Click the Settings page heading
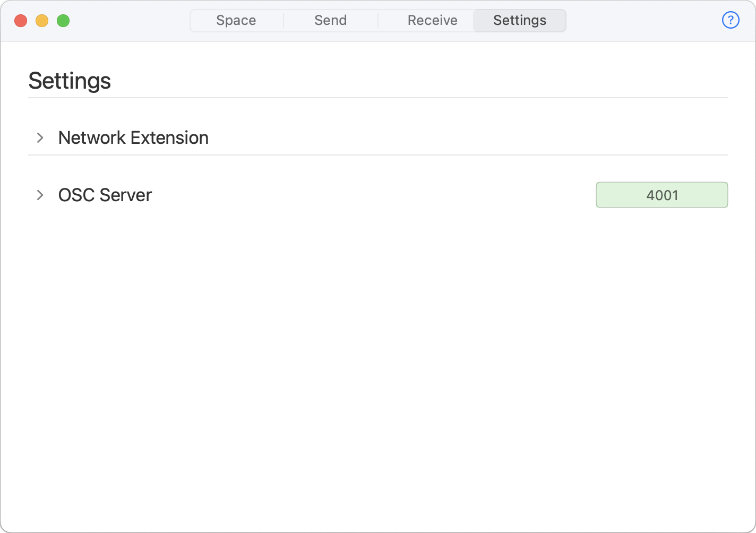 tap(70, 81)
